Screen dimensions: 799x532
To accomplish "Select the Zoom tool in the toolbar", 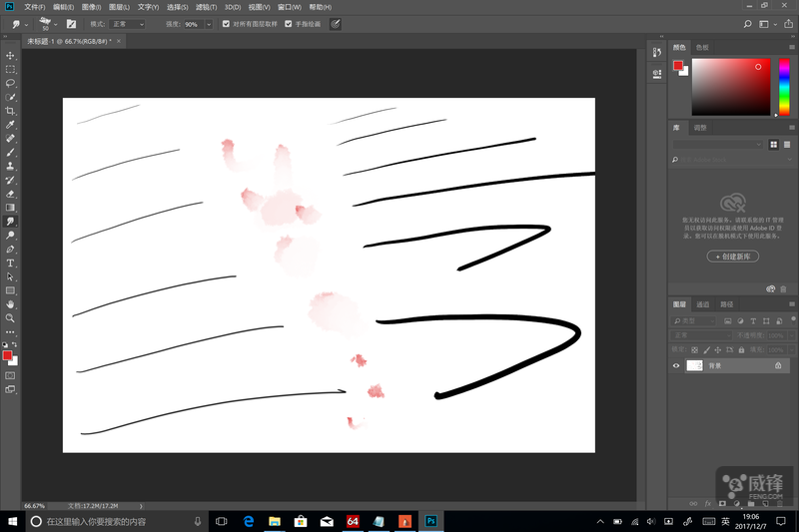I will [x=10, y=318].
